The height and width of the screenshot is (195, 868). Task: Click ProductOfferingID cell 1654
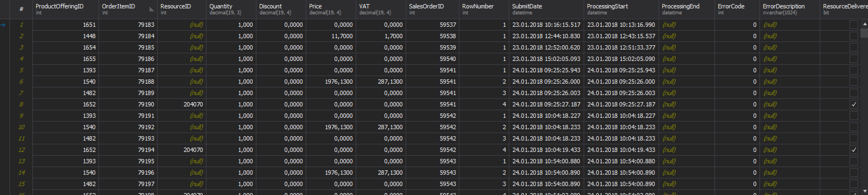[66, 47]
